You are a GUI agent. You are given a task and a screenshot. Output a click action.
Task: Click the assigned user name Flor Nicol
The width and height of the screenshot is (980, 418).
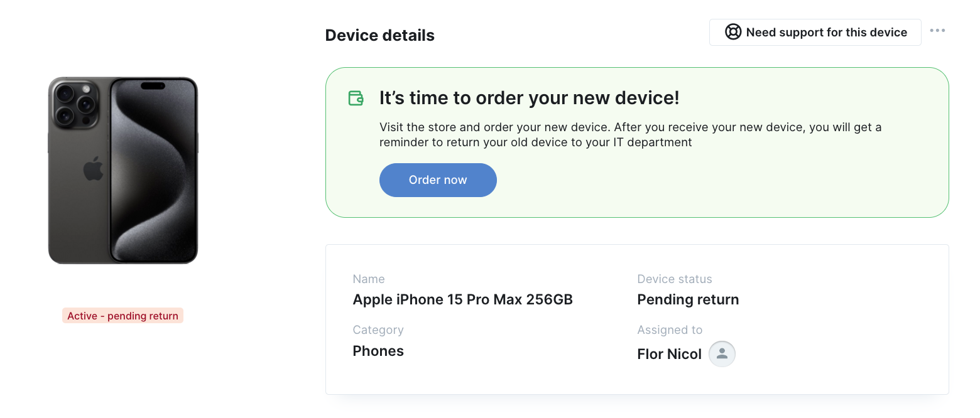tap(669, 354)
